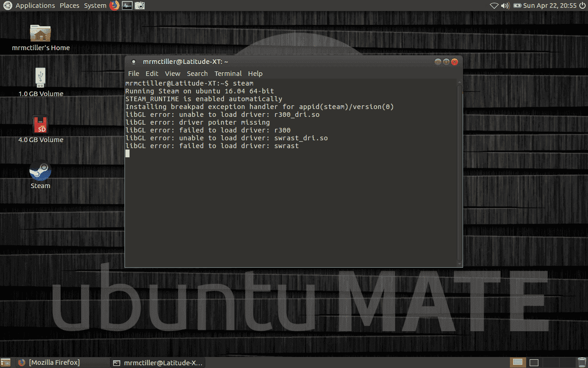Open the terminal Help menu

pos(255,74)
